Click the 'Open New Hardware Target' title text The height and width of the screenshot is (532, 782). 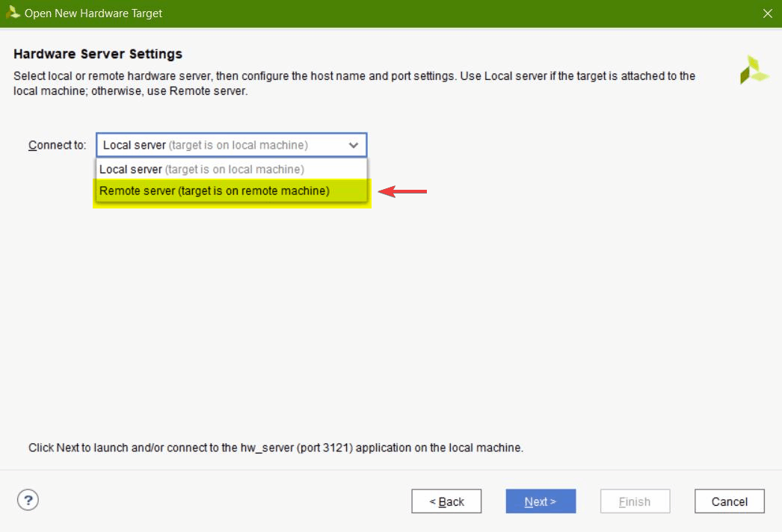(93, 13)
